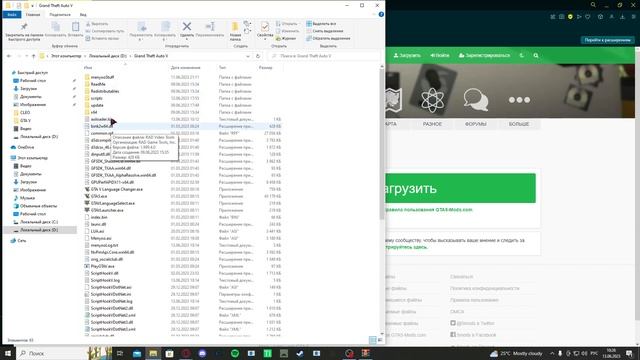Select OneDrive in navigation pane

(x=25, y=147)
